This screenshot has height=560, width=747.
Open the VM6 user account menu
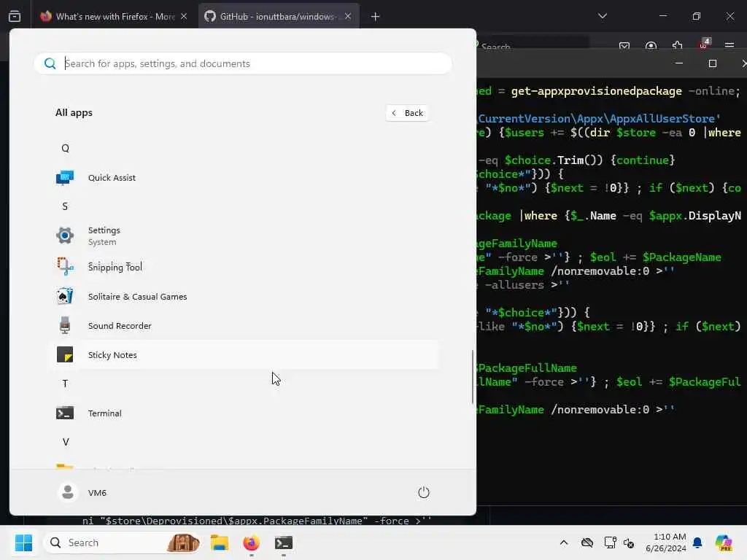(82, 492)
